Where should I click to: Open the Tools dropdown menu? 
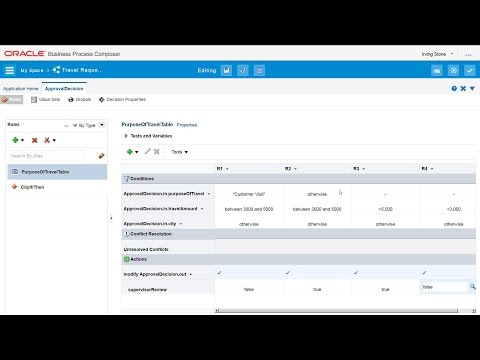[x=180, y=152]
